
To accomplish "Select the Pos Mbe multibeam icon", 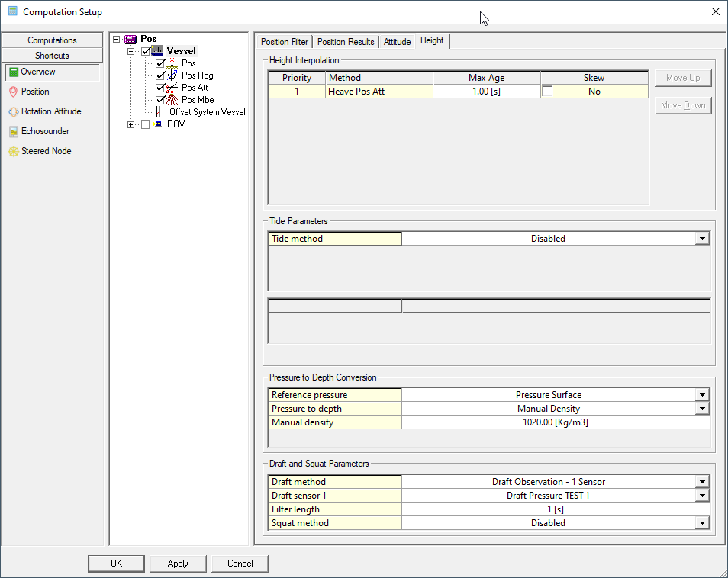I will [172, 100].
